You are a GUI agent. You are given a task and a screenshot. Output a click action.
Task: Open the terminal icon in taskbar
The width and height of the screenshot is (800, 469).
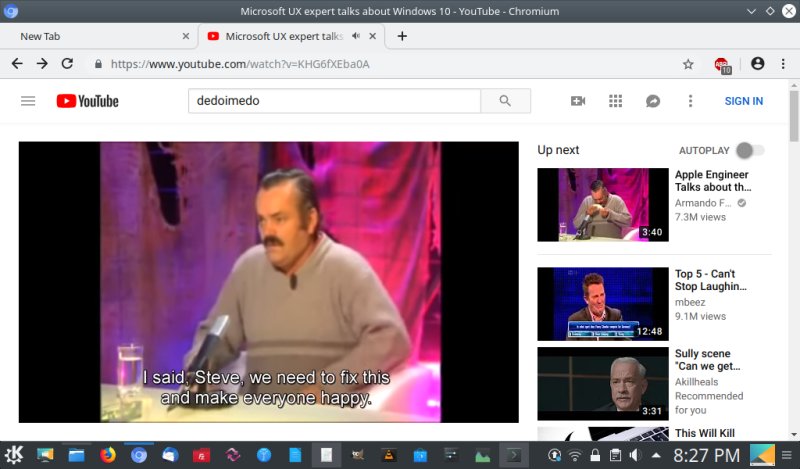click(x=513, y=455)
